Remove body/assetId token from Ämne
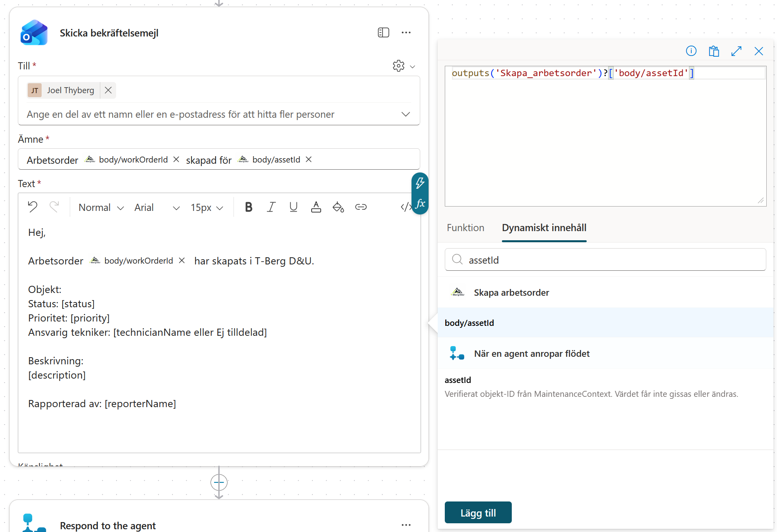This screenshot has height=532, width=777. 309,159
